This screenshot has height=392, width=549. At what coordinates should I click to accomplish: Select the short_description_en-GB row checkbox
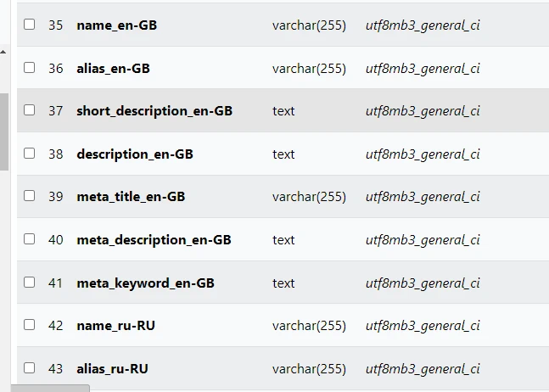(30, 110)
